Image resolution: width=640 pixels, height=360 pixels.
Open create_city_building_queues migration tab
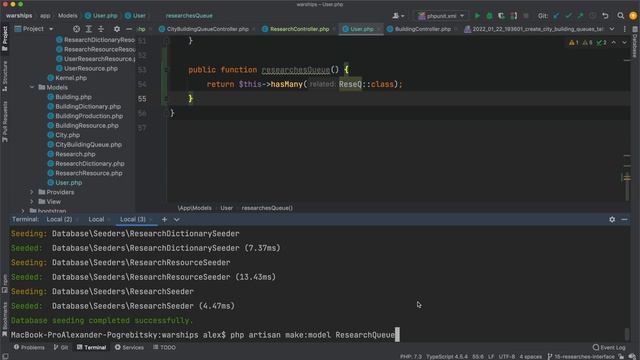(x=534, y=29)
